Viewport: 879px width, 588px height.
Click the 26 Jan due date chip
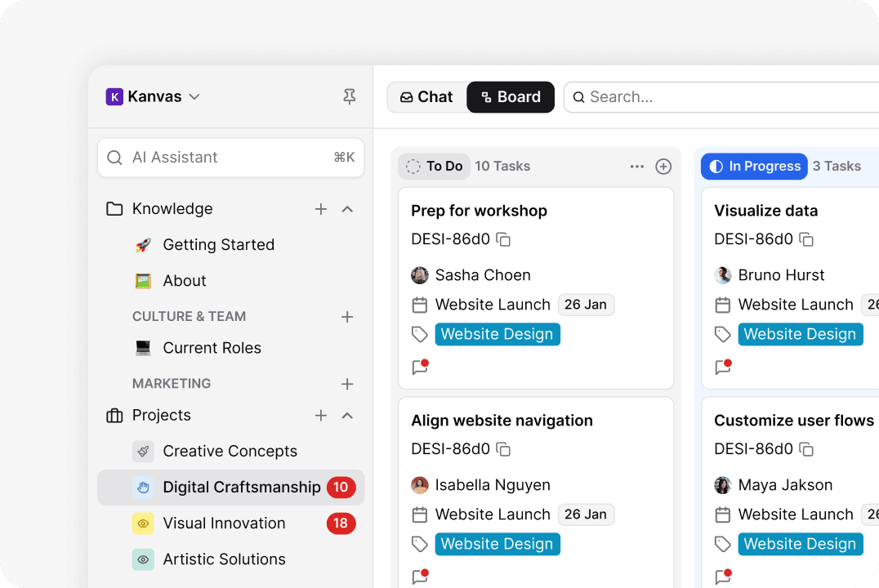586,304
